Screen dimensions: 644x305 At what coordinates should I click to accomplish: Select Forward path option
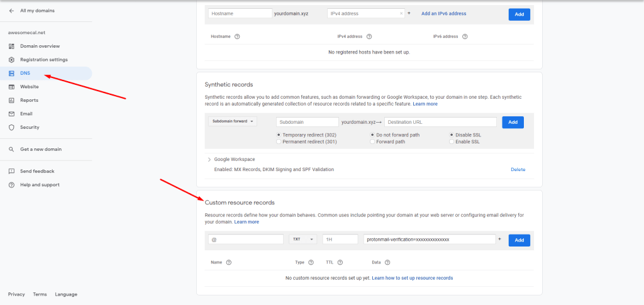372,141
